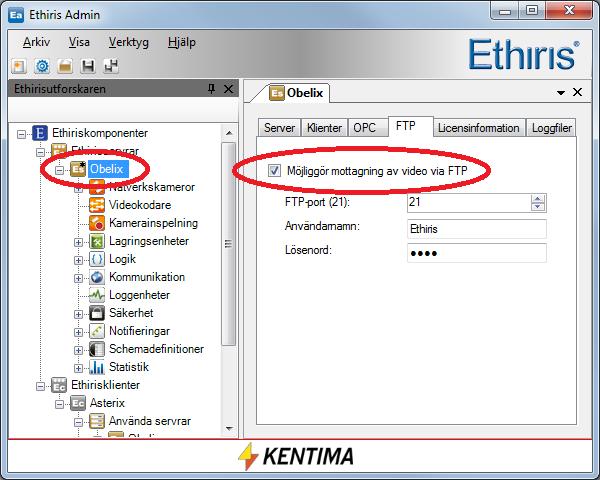Expand the Logik node
This screenshot has height=480, width=600.
click(x=78, y=260)
